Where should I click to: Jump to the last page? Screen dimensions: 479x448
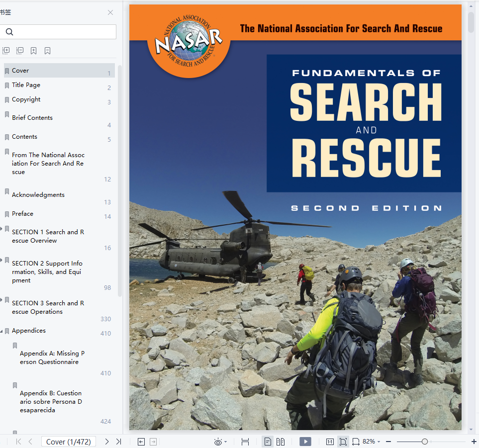pos(118,442)
